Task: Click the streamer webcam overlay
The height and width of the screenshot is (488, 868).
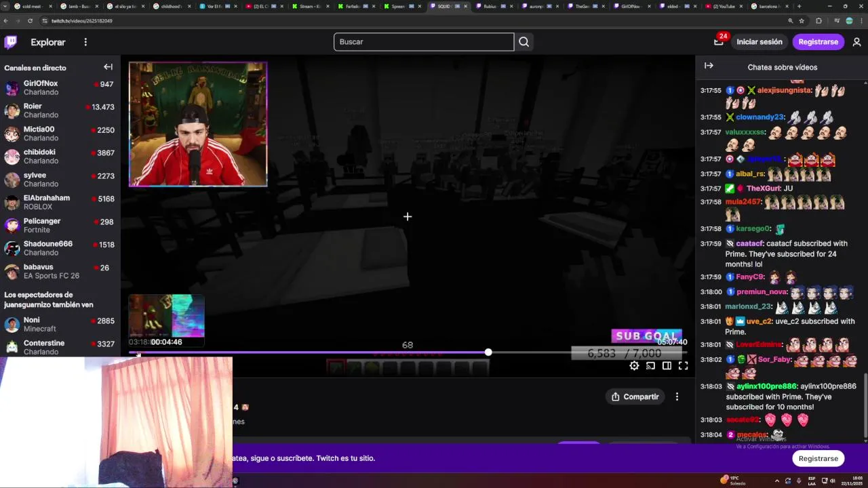Action: pos(198,124)
